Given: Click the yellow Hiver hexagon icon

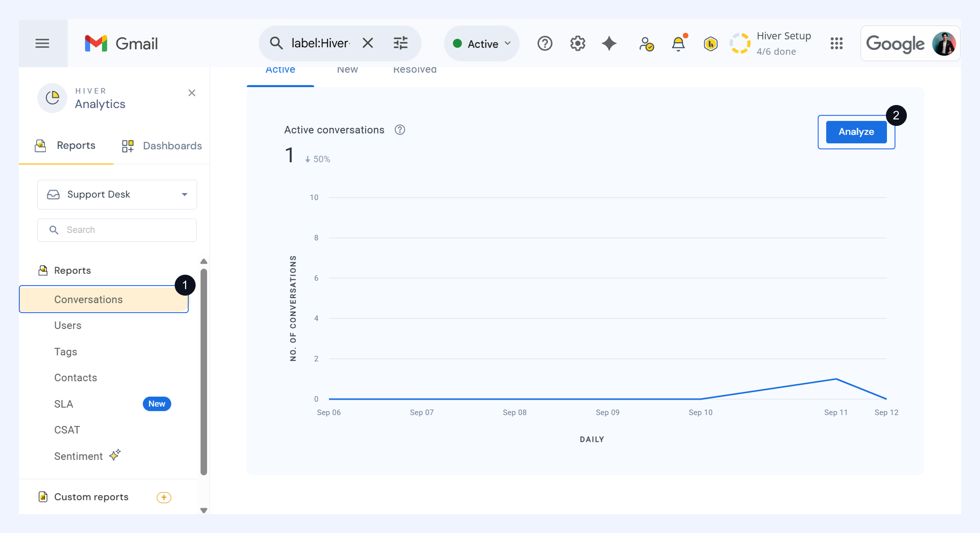Looking at the screenshot, I should (x=711, y=44).
